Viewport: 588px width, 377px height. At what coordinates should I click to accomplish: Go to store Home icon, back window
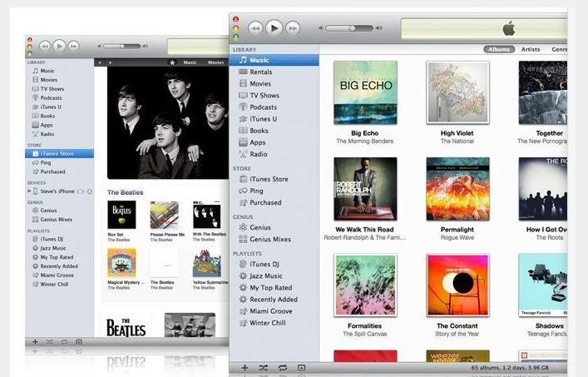[172, 62]
